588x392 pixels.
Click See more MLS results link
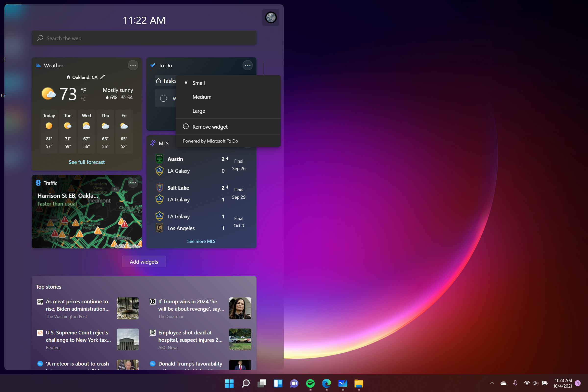pyautogui.click(x=201, y=241)
